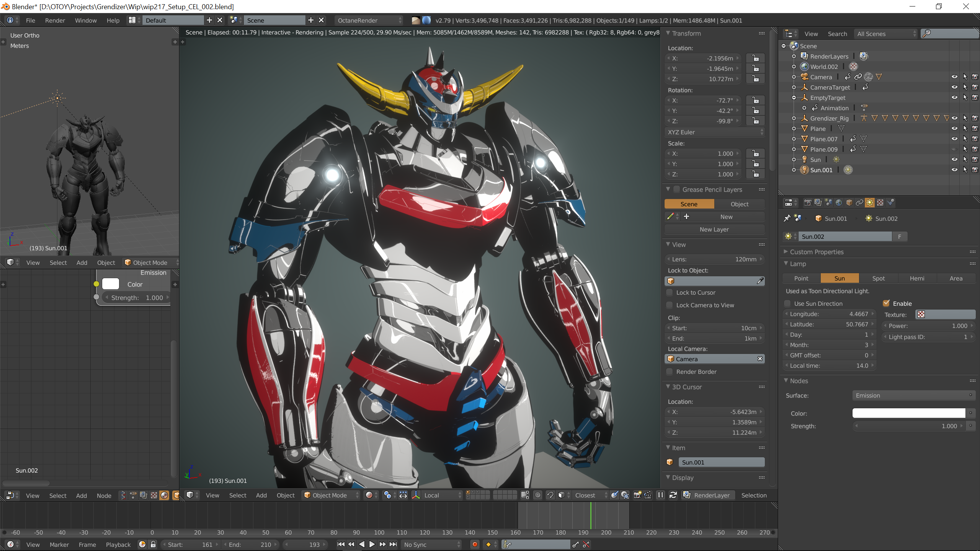
Task: Toggle pin icon in properties breadcrumb
Action: click(x=787, y=218)
